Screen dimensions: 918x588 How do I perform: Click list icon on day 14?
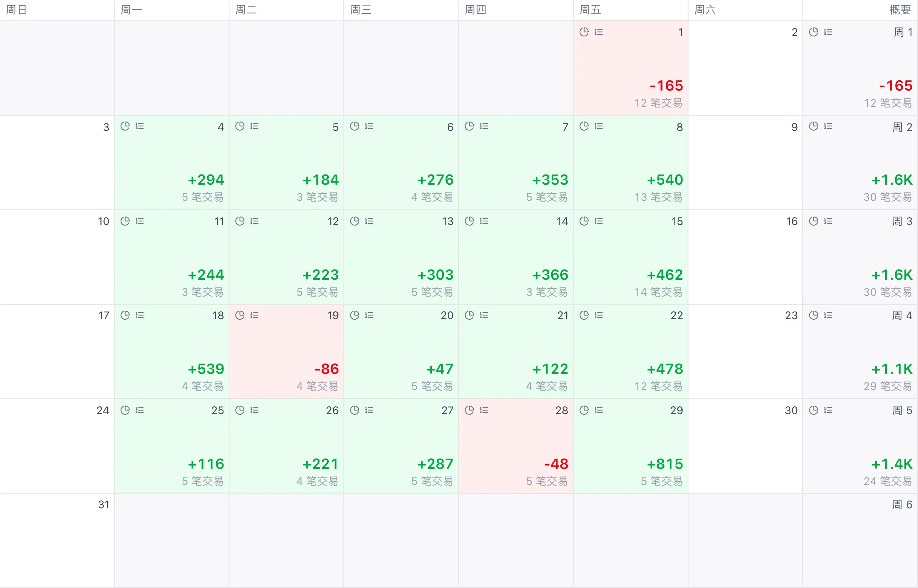(x=484, y=221)
